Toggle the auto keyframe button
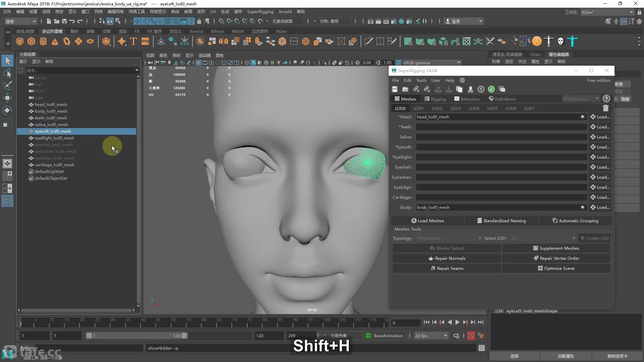Screen dimensions: 644x362 [x=471, y=336]
